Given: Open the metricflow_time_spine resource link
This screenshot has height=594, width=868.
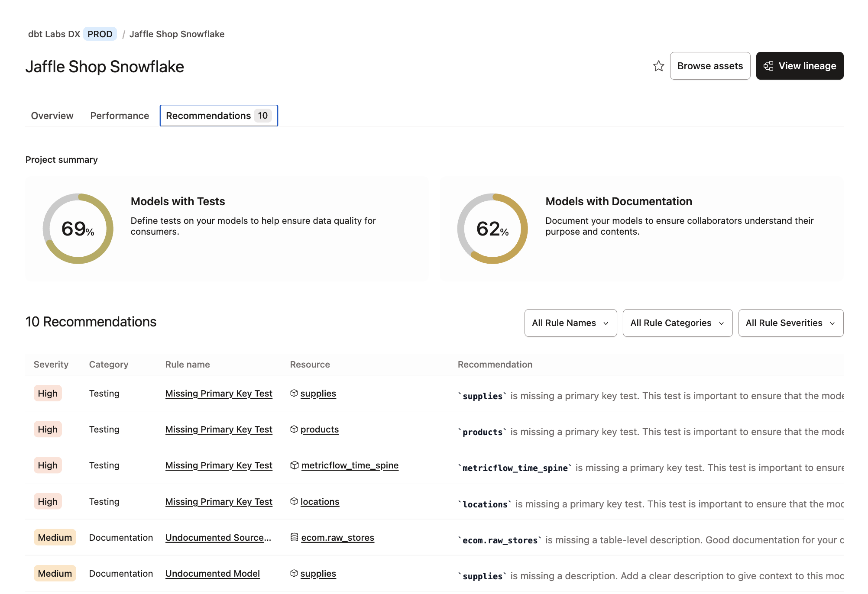Looking at the screenshot, I should 350,465.
